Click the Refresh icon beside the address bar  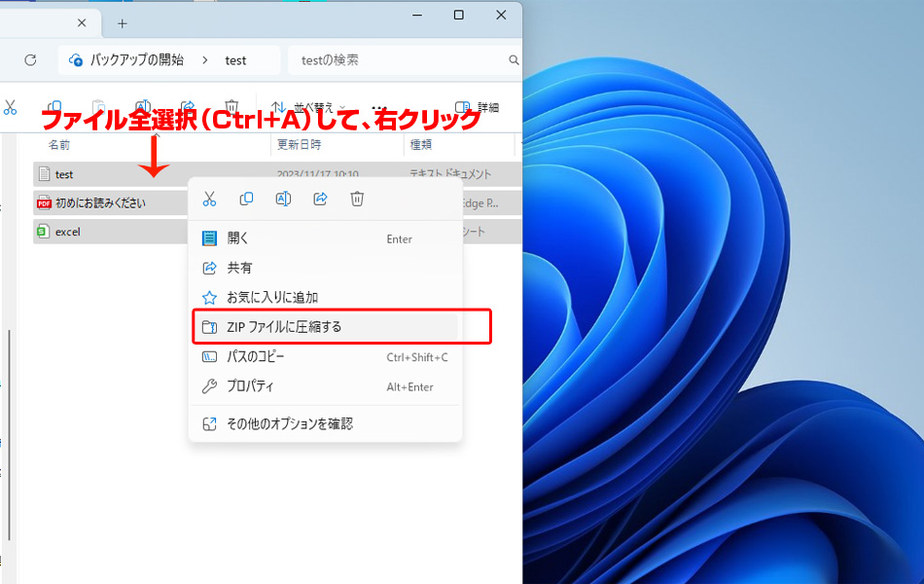pyautogui.click(x=29, y=59)
